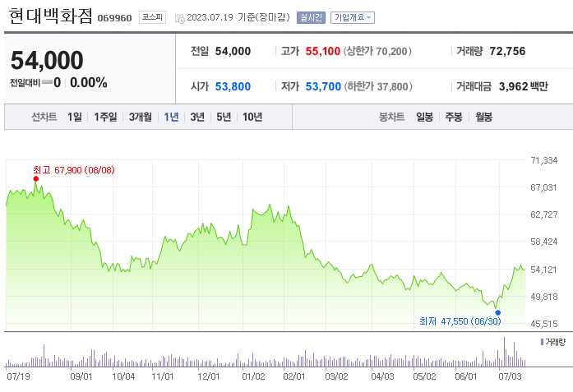Select the 5년 line chart tab

tap(224, 117)
